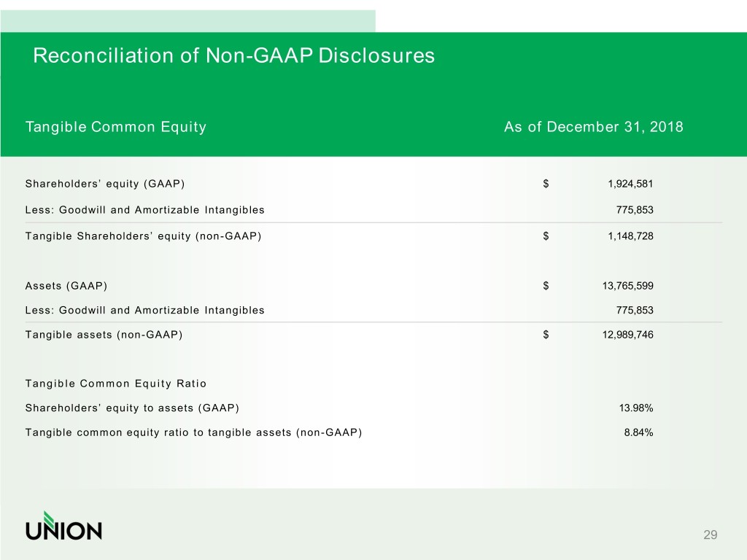Click the As of December 31, 2018 column heading
Screen dimensions: 747x560
click(x=593, y=128)
